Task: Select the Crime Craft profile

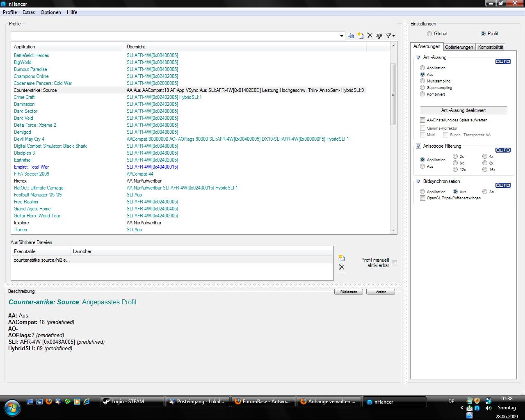Action: point(24,97)
